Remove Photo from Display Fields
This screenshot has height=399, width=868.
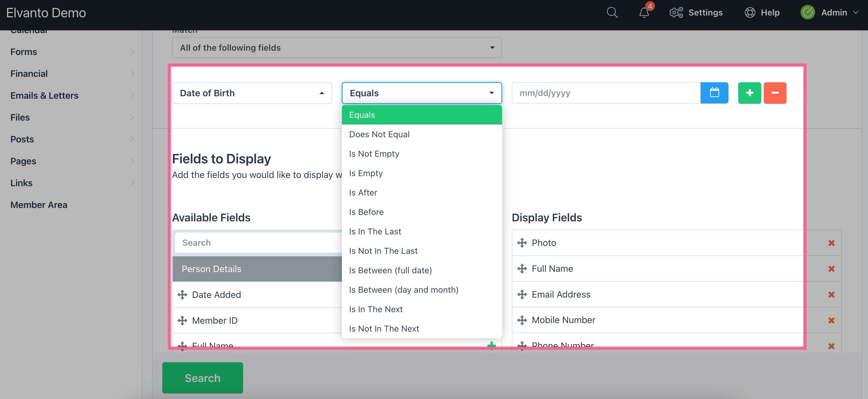click(831, 243)
